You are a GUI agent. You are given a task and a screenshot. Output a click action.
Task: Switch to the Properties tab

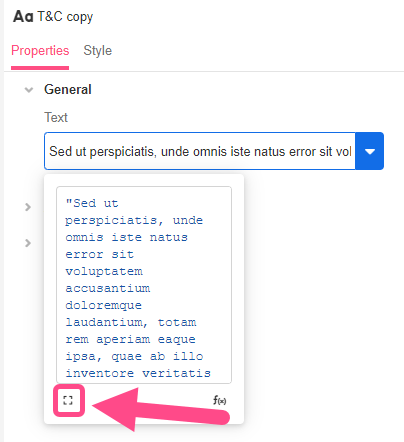(40, 51)
